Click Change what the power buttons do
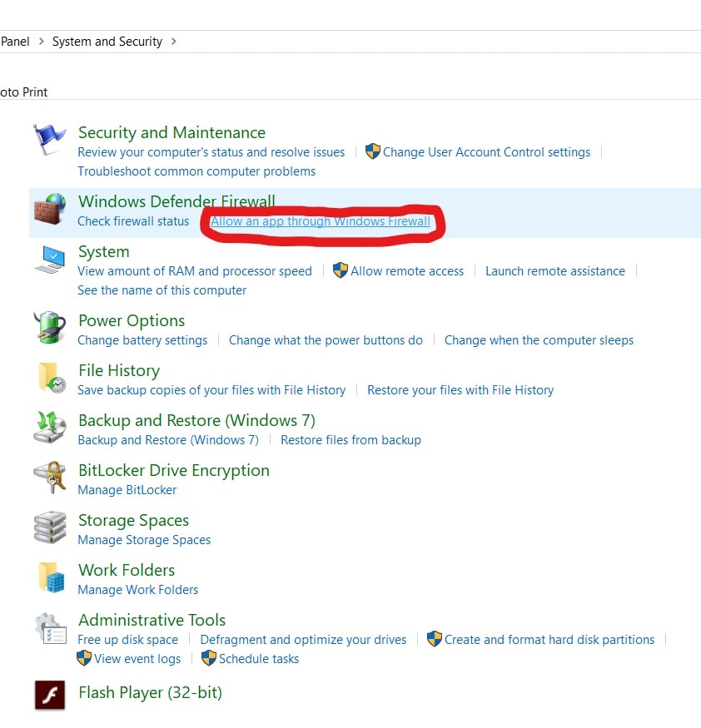This screenshot has height=728, width=701. point(326,340)
